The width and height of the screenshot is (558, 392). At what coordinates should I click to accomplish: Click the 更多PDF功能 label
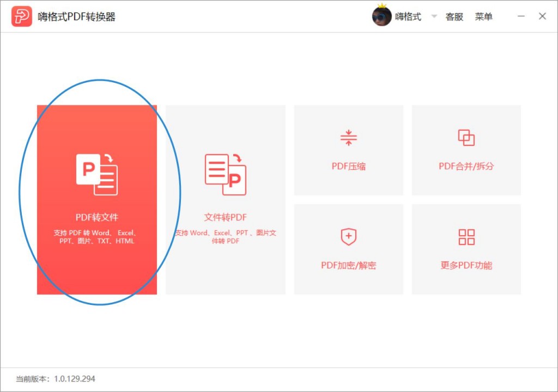466,265
